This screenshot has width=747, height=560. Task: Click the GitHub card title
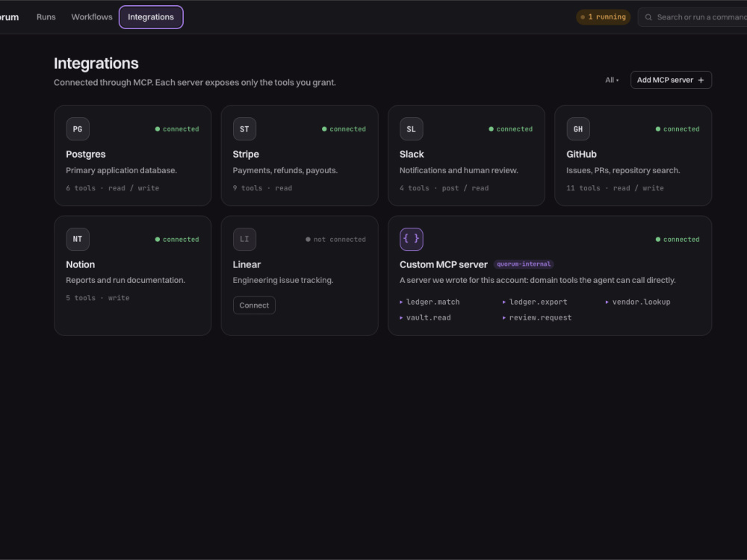pos(581,155)
